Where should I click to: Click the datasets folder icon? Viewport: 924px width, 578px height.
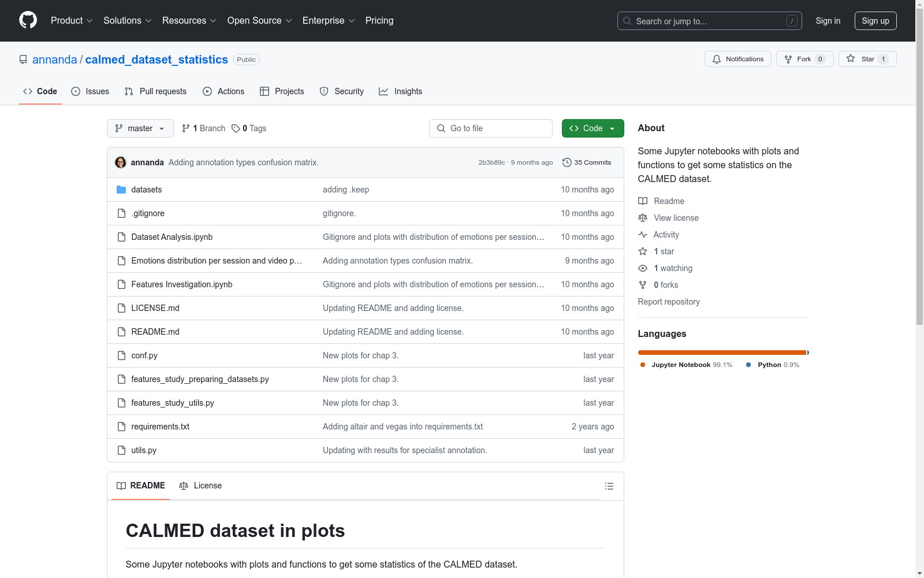(x=121, y=190)
